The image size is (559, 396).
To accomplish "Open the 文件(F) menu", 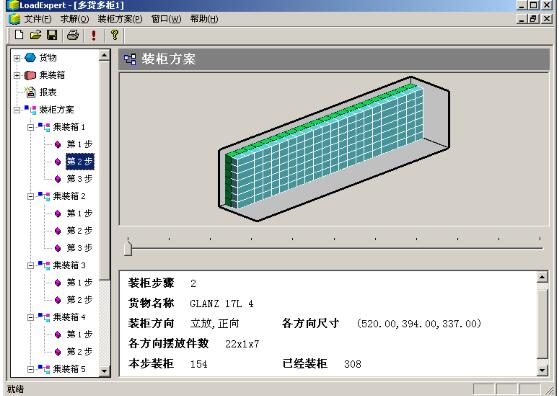I will click(x=37, y=19).
